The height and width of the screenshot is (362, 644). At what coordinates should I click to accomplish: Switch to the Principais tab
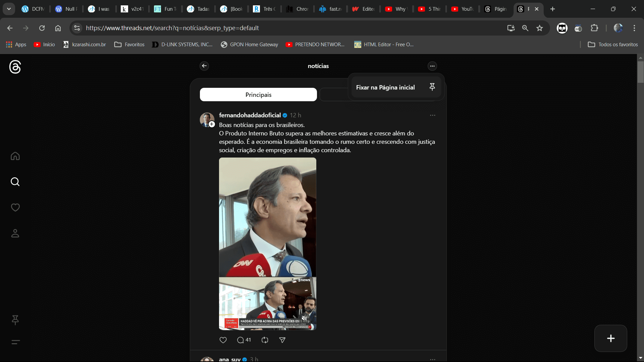pos(258,95)
